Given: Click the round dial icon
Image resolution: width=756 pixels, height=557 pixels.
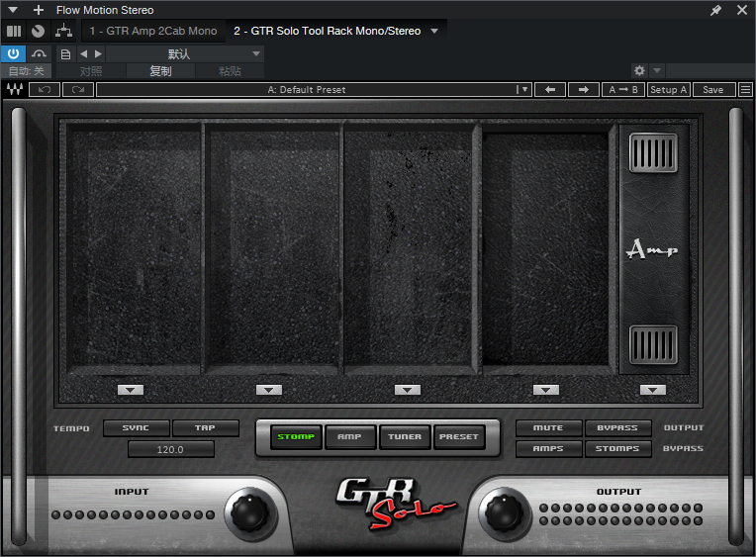Looking at the screenshot, I should [x=38, y=32].
